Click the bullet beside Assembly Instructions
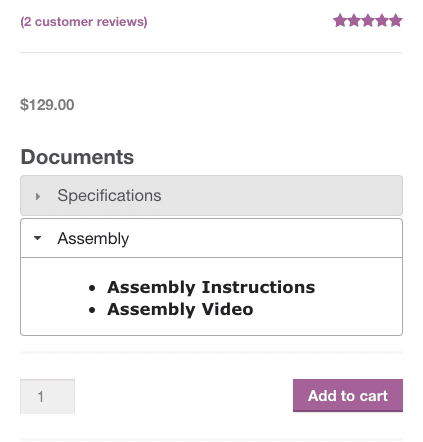The image size is (423, 442). click(92, 288)
